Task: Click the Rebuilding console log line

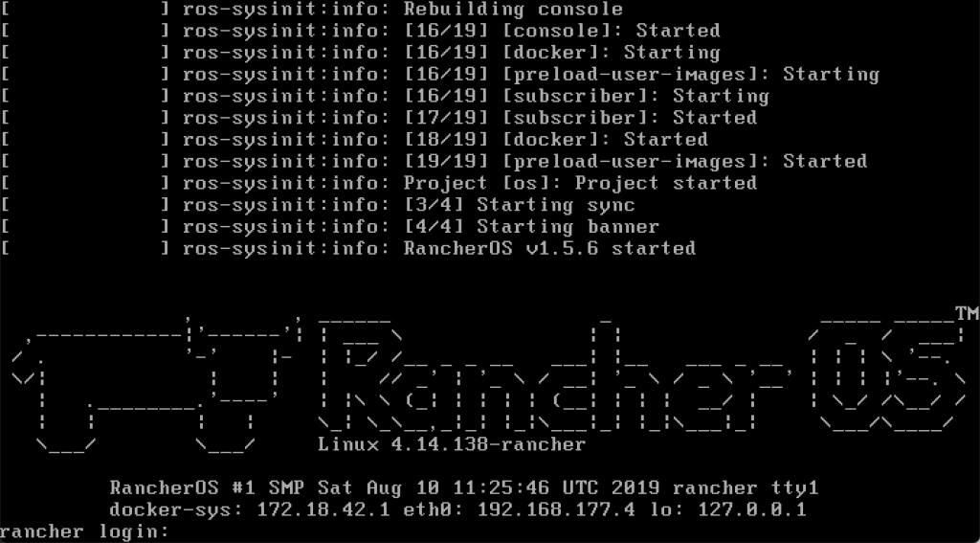Action: [313, 9]
